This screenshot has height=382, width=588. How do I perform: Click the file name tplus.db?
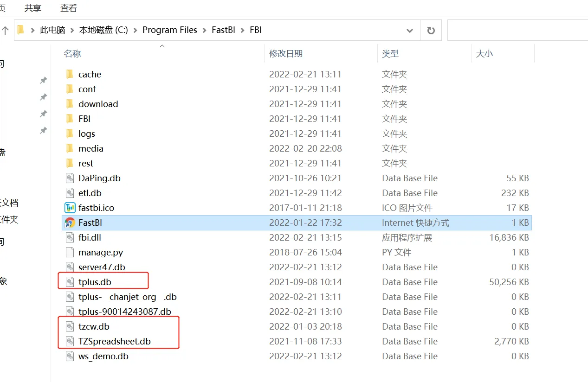pos(95,282)
